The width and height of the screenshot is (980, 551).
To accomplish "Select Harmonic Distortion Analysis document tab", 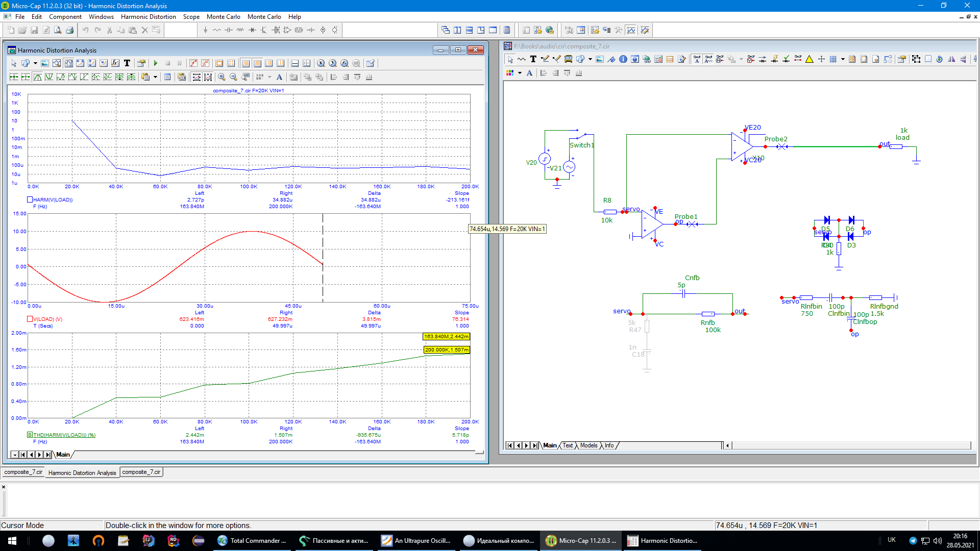I will [82, 472].
